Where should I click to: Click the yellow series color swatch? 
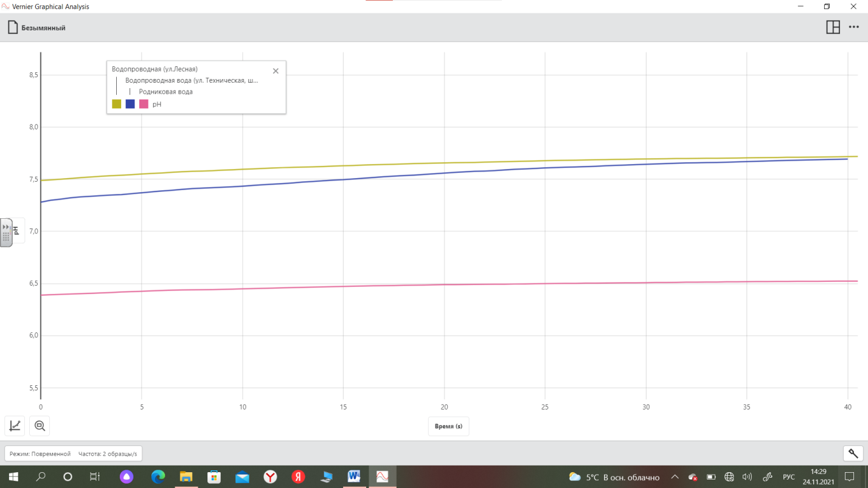coord(117,104)
